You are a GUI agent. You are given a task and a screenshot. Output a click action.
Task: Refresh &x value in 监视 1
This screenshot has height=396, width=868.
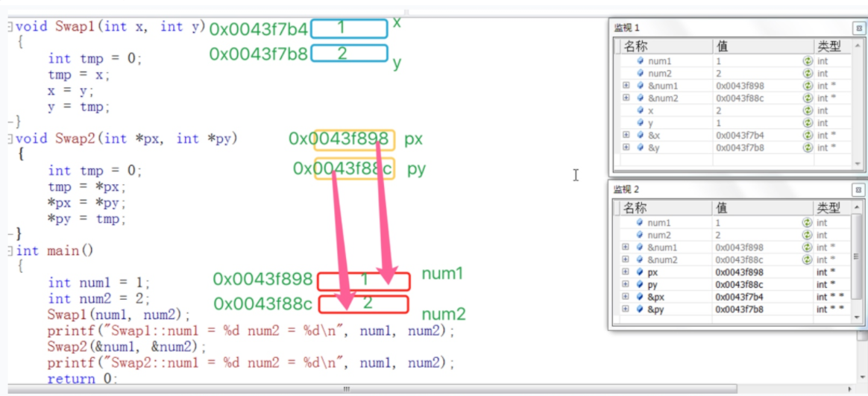(808, 135)
